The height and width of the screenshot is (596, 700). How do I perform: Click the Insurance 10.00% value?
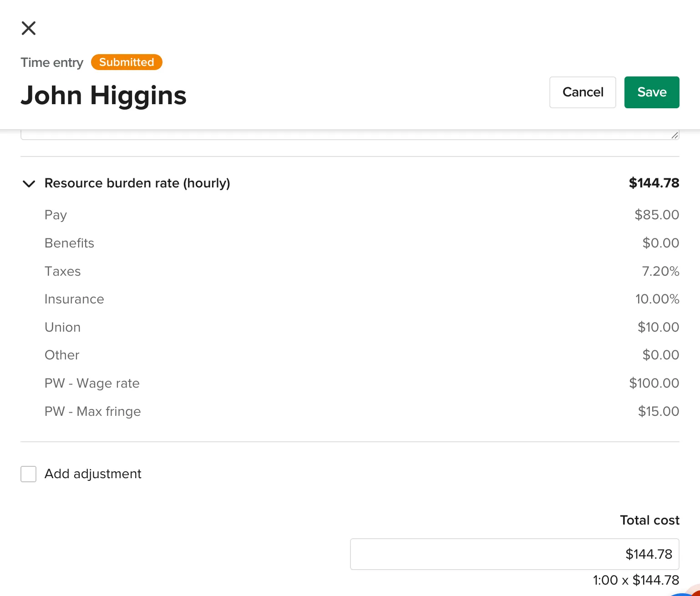click(x=657, y=299)
